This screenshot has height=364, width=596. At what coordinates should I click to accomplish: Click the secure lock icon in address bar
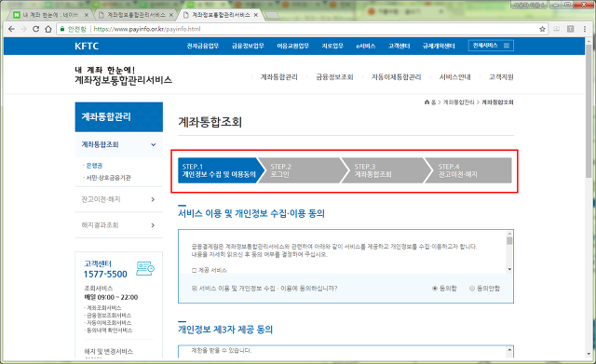click(62, 29)
